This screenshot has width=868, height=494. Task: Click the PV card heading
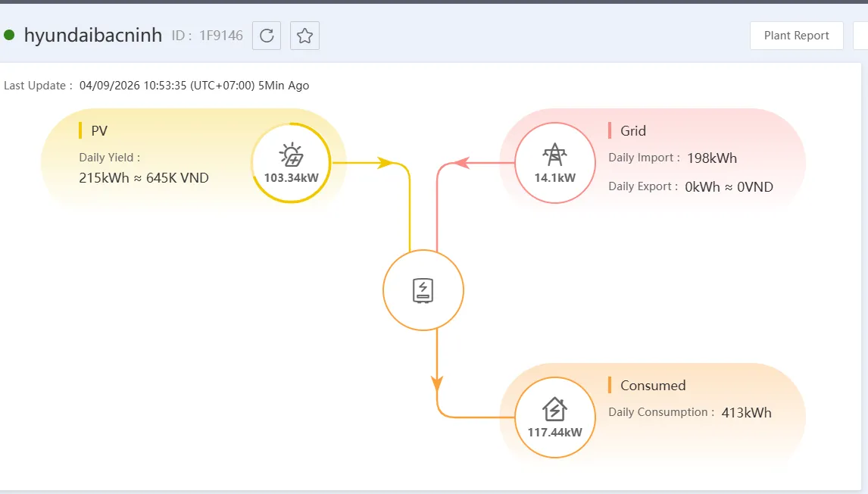99,131
